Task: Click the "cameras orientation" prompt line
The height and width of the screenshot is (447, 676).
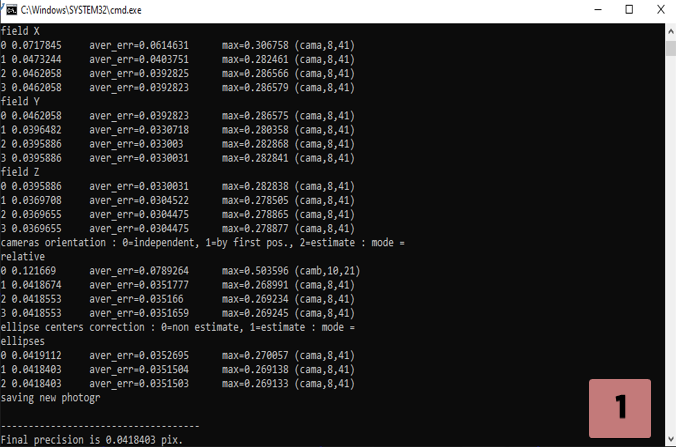Action: coord(201,243)
